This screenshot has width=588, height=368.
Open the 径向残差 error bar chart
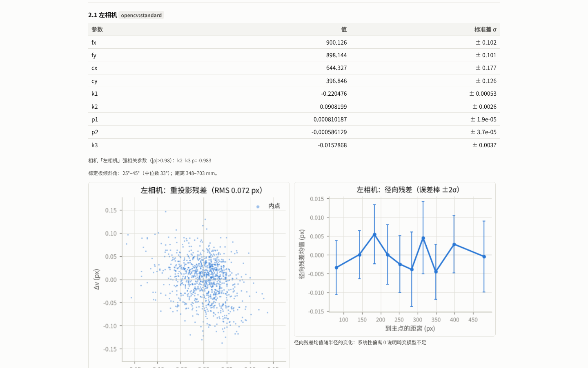point(395,259)
